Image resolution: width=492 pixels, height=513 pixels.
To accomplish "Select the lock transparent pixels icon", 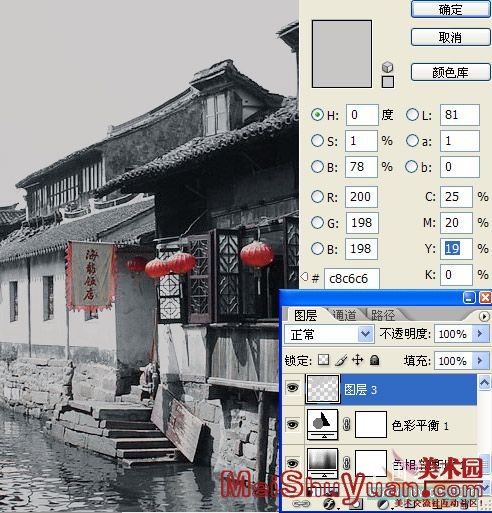I will click(323, 360).
